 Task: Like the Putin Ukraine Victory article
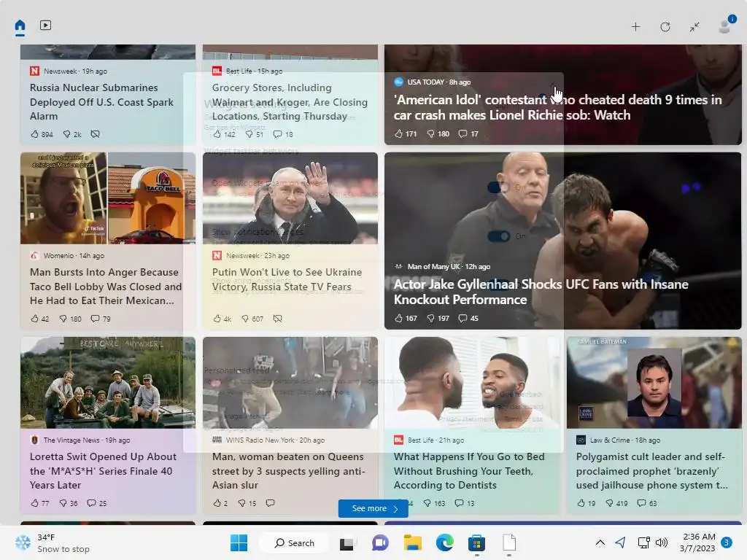coord(222,319)
